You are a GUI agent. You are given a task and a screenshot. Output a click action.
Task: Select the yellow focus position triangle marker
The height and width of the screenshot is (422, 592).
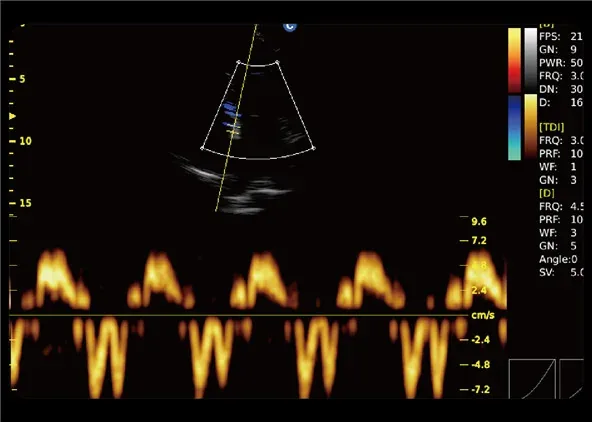(12, 116)
